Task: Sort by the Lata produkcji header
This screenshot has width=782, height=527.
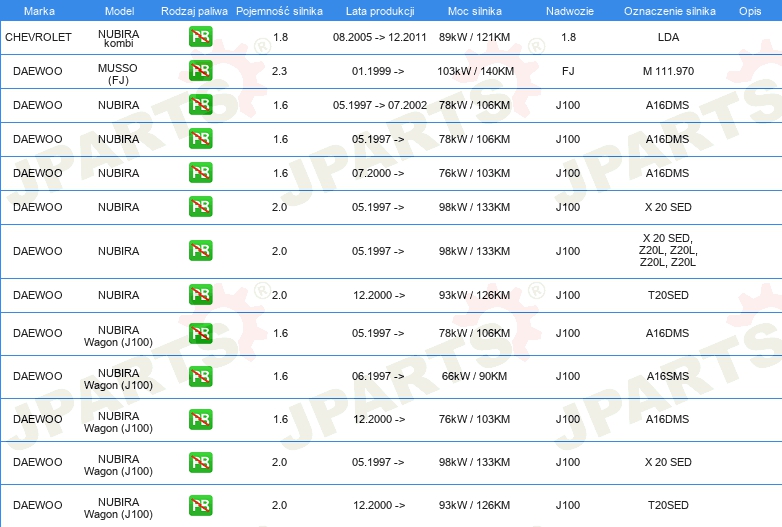Action: (378, 10)
